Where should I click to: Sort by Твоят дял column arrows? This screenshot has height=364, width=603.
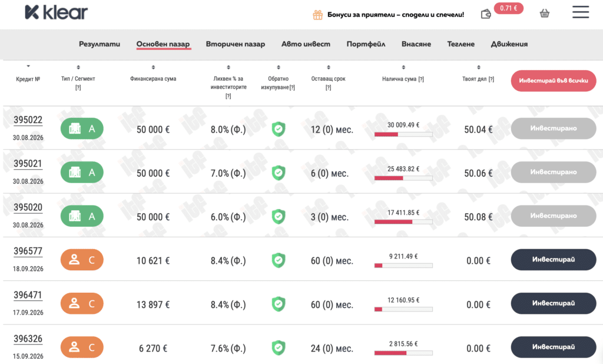478,67
